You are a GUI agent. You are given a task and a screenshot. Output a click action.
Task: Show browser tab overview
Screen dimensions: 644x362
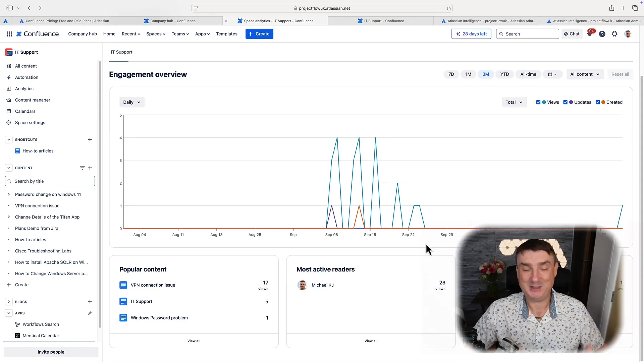pyautogui.click(x=635, y=8)
